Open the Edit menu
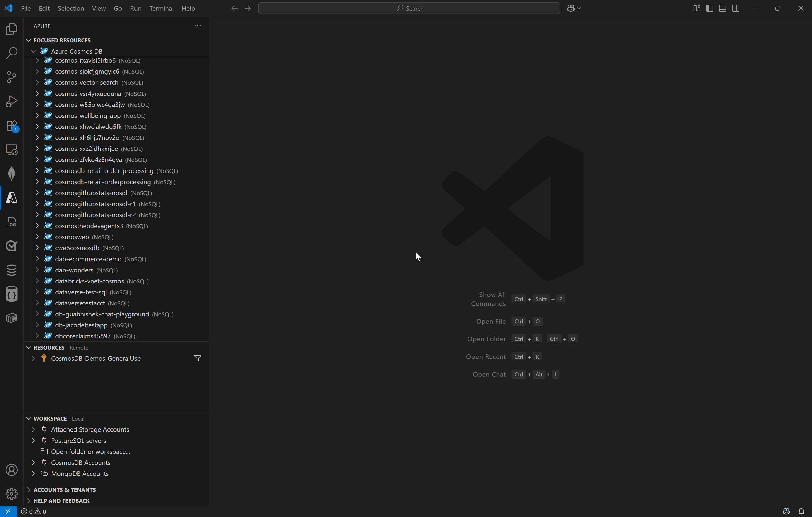This screenshot has width=812, height=517. click(x=44, y=8)
